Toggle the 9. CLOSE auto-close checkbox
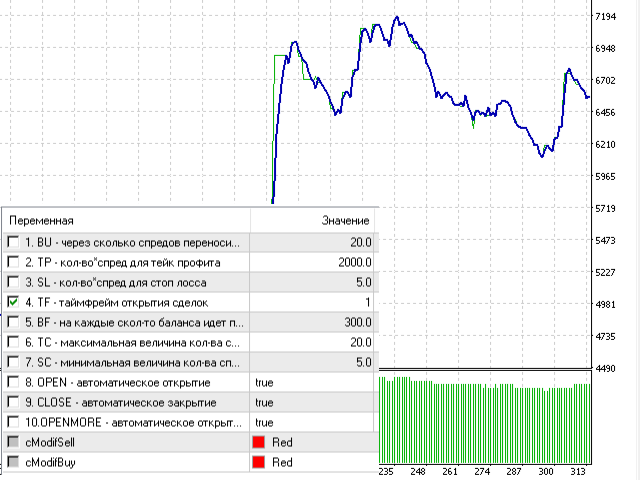The height and width of the screenshot is (480, 640). 13,402
